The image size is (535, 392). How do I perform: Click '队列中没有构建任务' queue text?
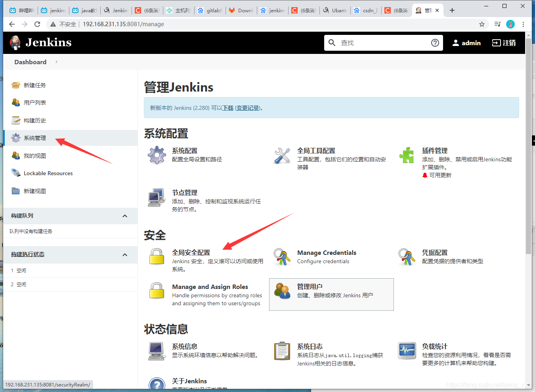click(31, 231)
